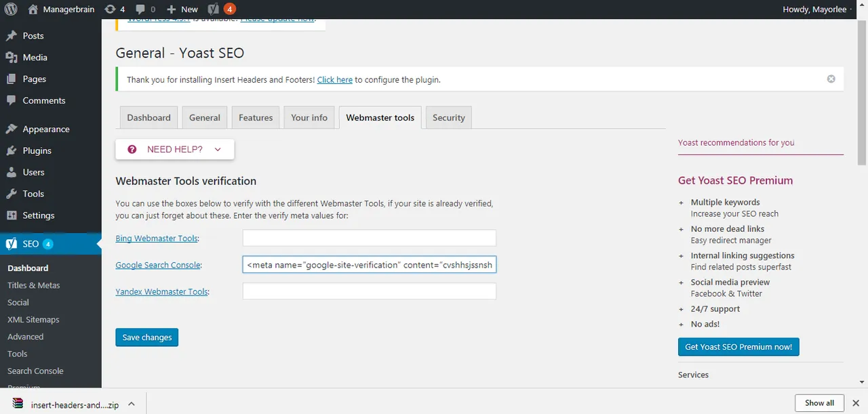868x414 pixels.
Task: Click Show all downloads button
Action: (x=819, y=402)
